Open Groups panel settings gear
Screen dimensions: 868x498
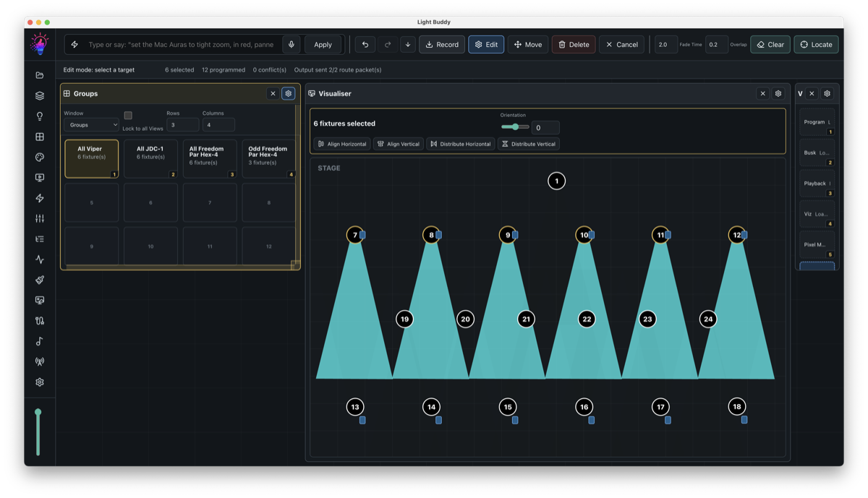point(289,93)
